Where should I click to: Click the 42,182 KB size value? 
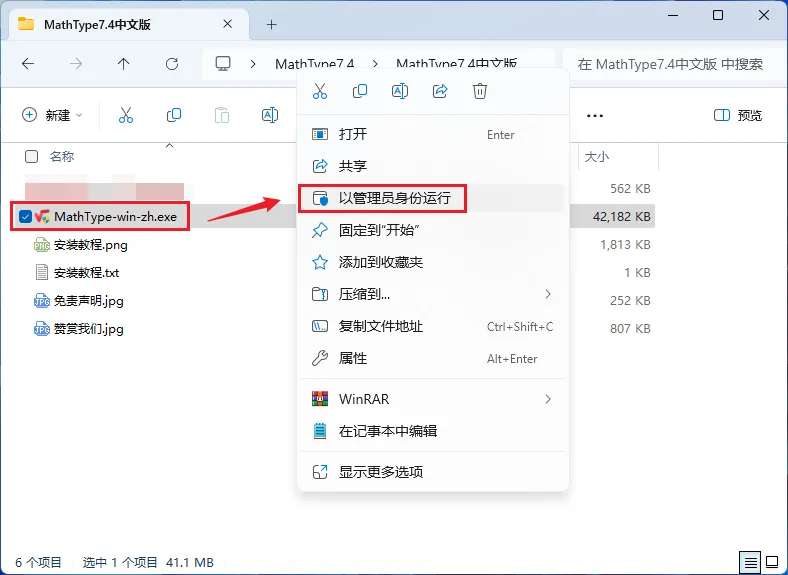[x=622, y=217]
